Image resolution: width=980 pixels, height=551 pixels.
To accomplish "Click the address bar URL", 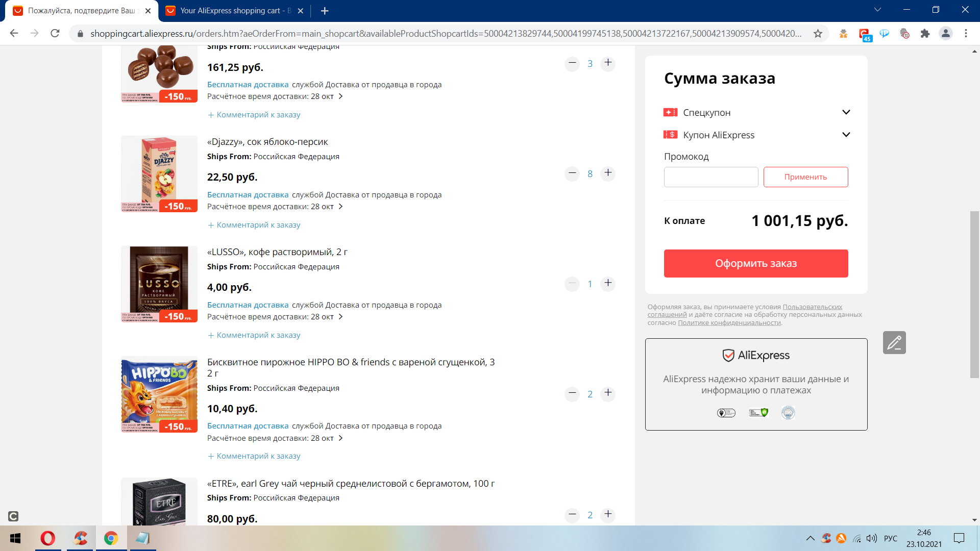I will point(446,34).
